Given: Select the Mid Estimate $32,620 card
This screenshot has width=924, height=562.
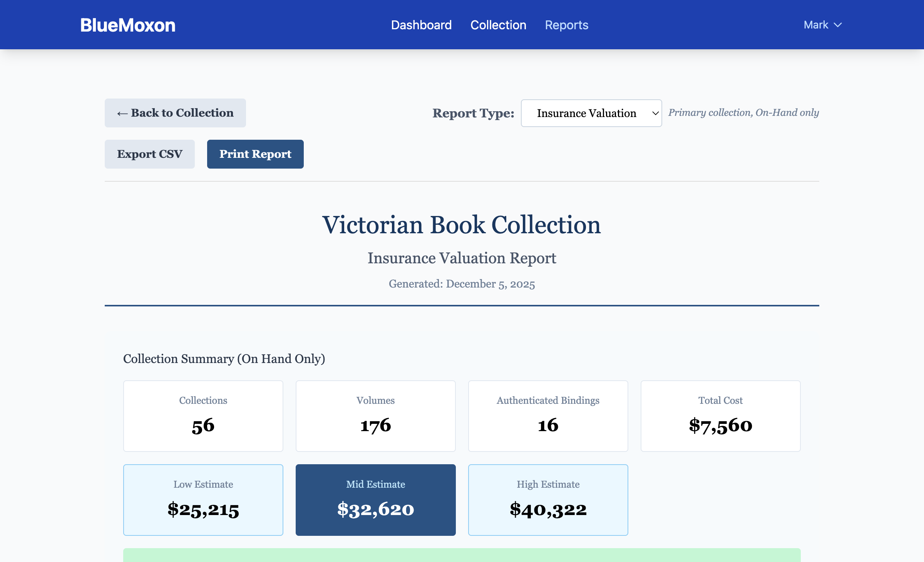Looking at the screenshot, I should 376,500.
